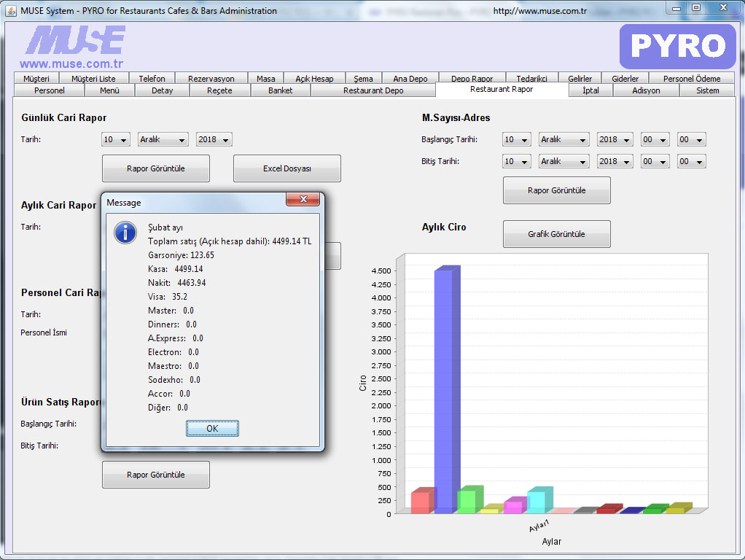Click the tall blue bar in Aylık Ciro chart
The image size is (745, 560).
[x=447, y=390]
